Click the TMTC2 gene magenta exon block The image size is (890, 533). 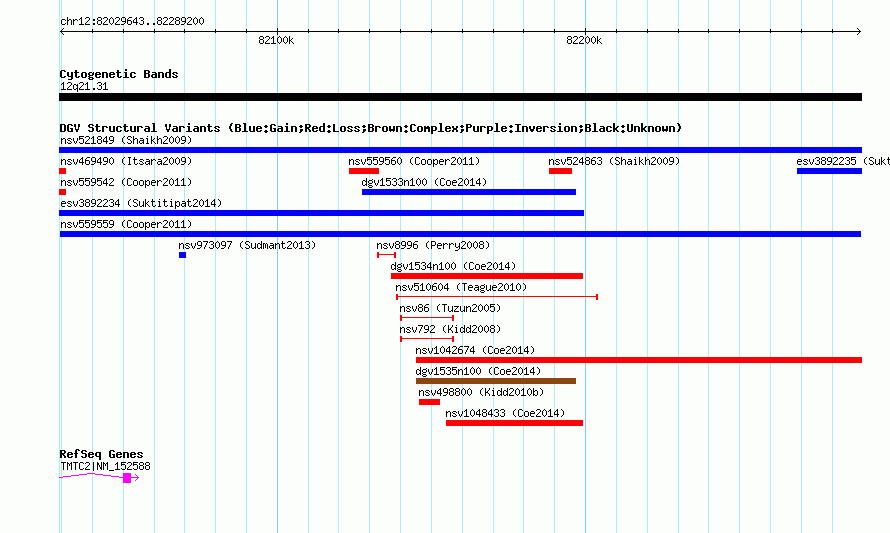127,478
